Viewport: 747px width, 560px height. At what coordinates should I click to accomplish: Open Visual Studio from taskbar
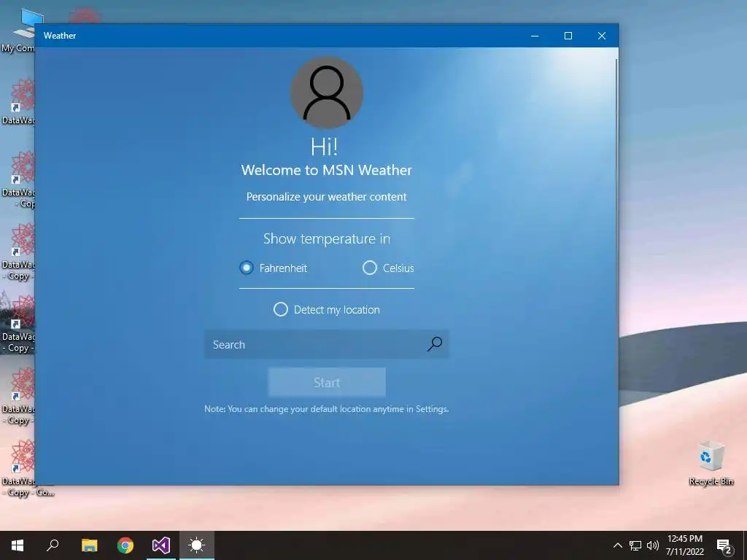[161, 545]
